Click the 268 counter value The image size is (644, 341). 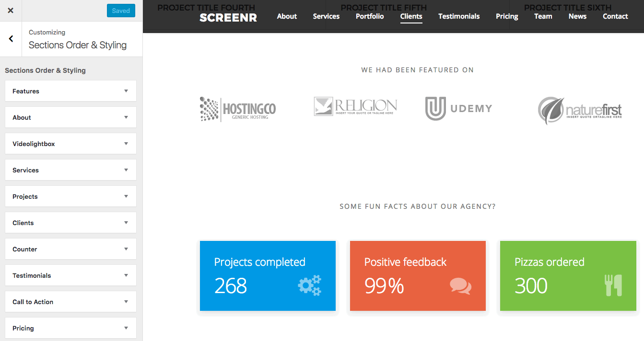point(231,286)
